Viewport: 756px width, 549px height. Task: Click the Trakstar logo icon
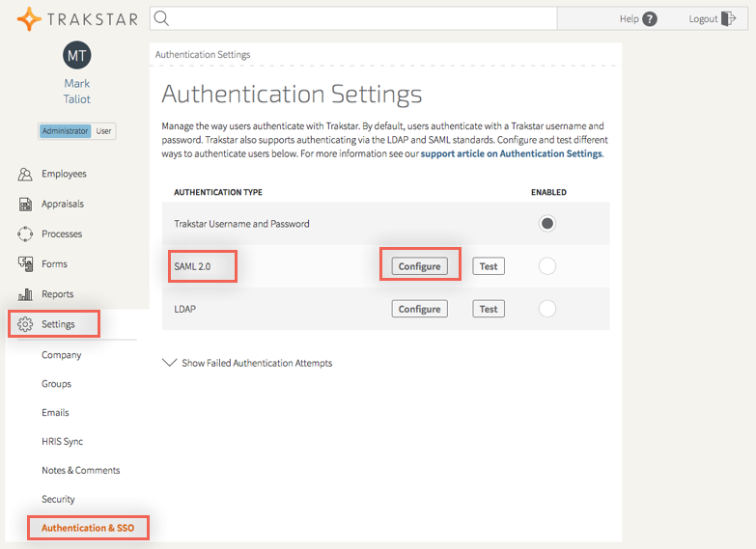coord(29,18)
